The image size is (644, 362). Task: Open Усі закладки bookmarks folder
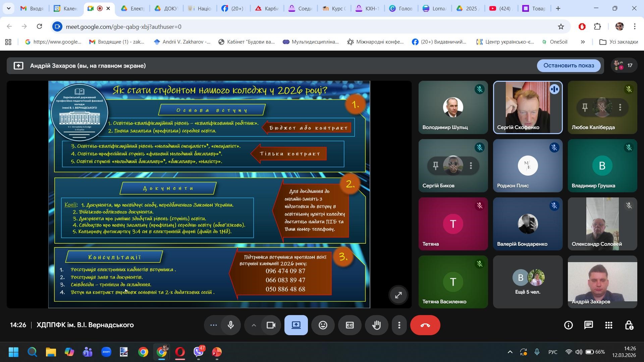click(x=619, y=42)
